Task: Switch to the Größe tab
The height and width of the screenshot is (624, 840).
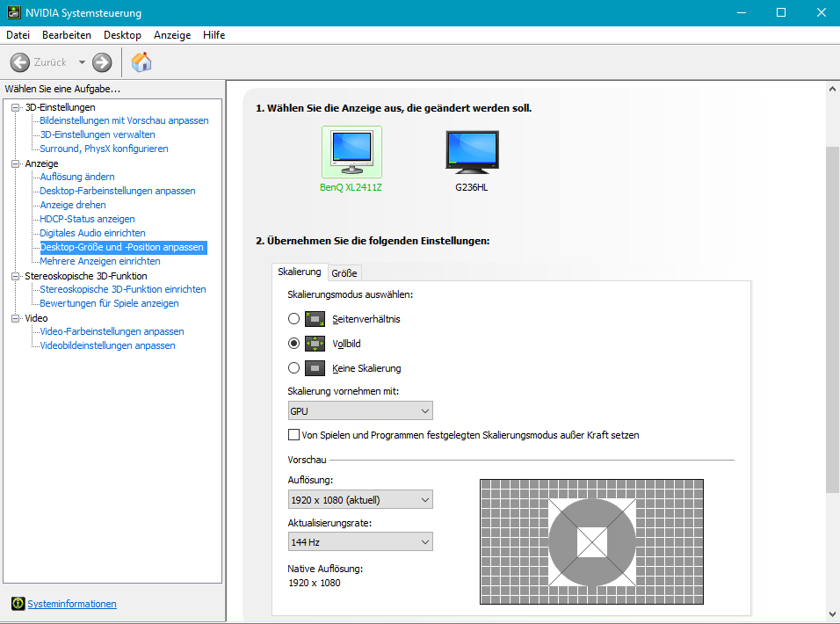Action: point(344,273)
